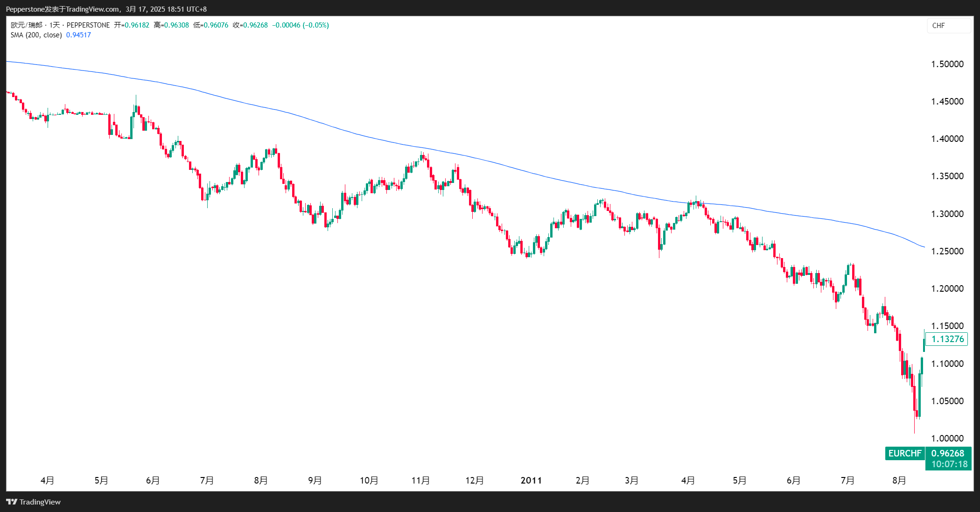Click the 1.13276 price label on axis
The height and width of the screenshot is (512, 980).
pos(947,339)
